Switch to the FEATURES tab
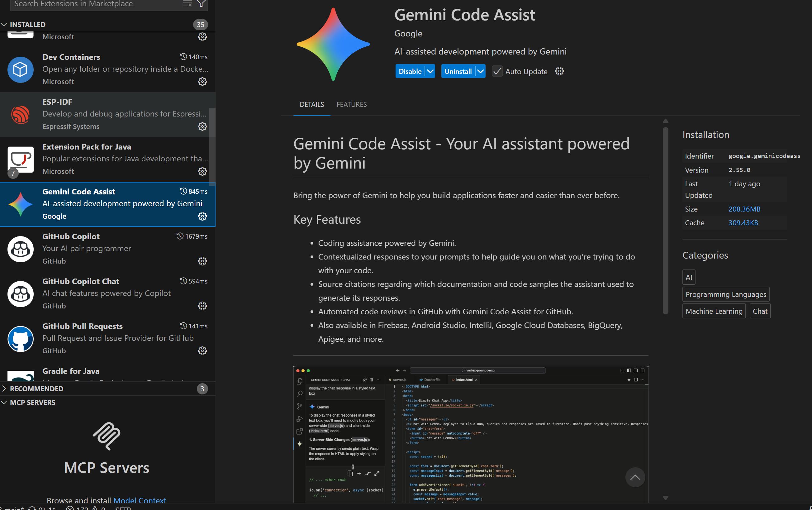The image size is (812, 510). click(351, 105)
